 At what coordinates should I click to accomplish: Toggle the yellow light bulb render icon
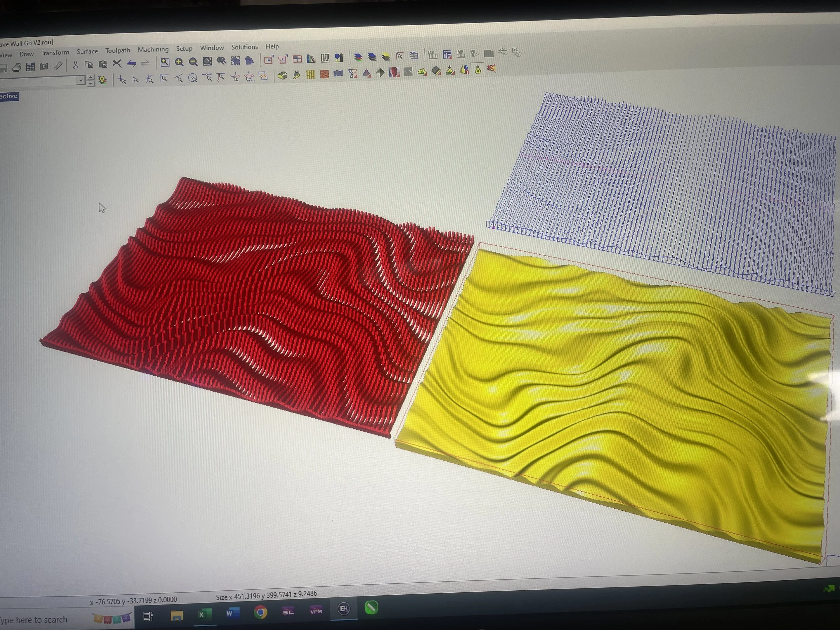click(x=478, y=70)
